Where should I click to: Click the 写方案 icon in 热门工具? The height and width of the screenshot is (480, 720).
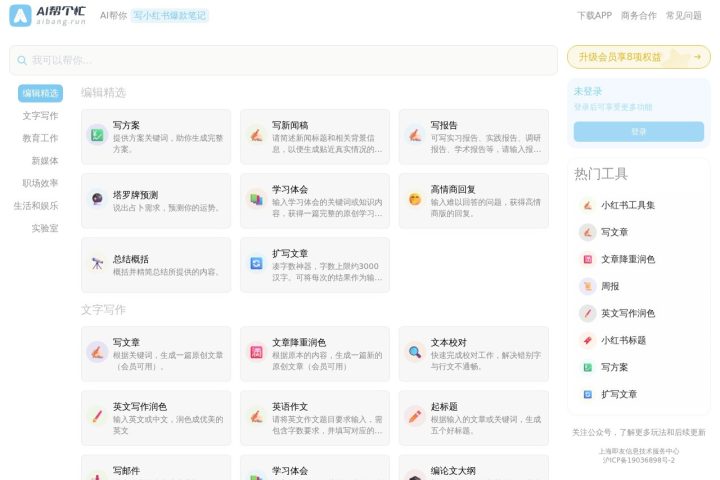click(x=587, y=367)
